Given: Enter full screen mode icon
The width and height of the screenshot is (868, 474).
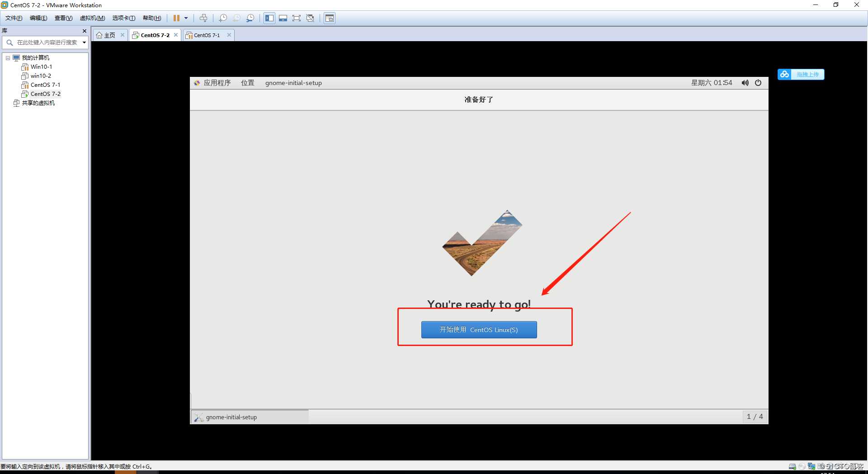Looking at the screenshot, I should [x=297, y=18].
